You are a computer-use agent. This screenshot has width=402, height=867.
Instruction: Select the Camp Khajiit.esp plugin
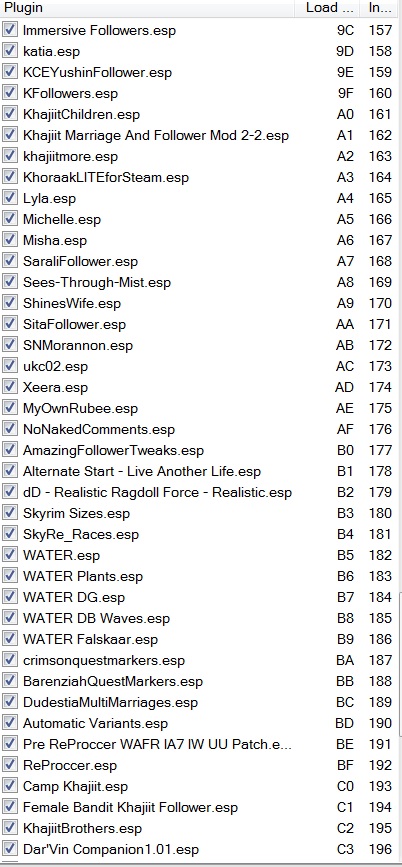199,787
